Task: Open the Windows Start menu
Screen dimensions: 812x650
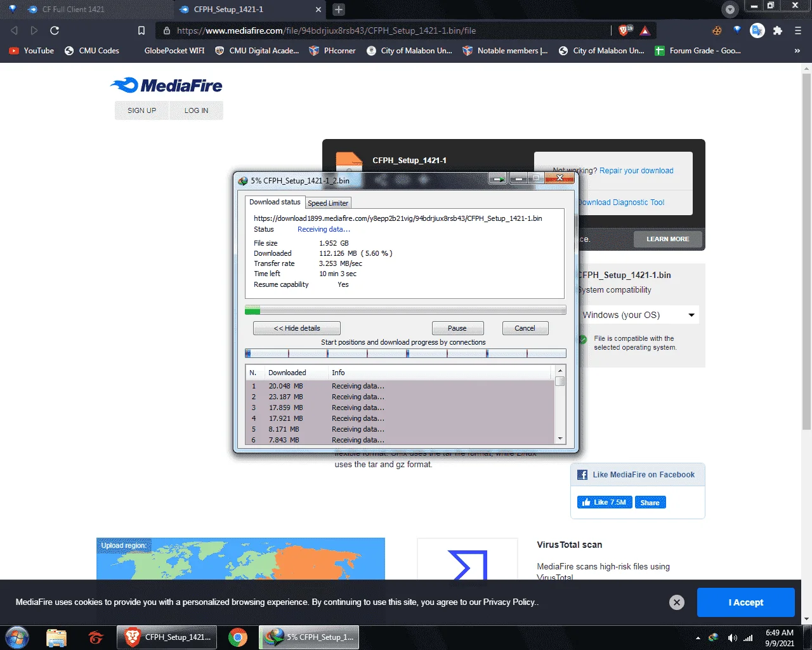Action: point(17,637)
